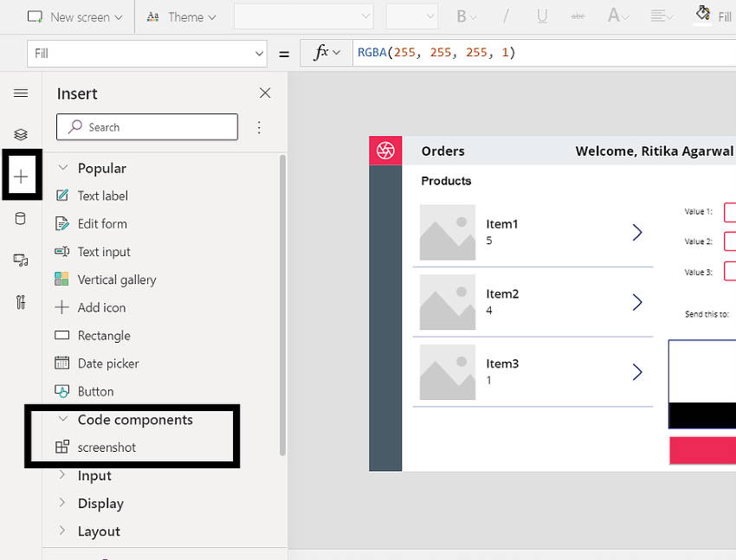Select the Welcome, Ritika Agarwal label

coord(654,151)
